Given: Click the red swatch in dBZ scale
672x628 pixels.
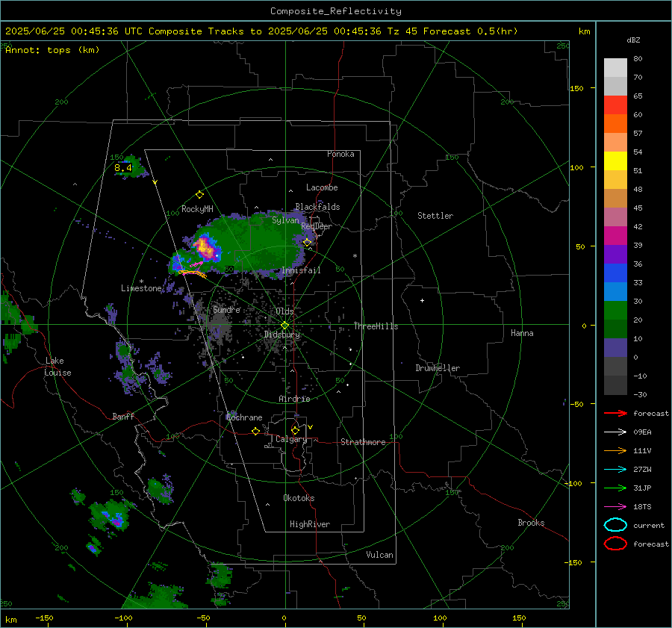Looking at the screenshot, I should click(615, 105).
